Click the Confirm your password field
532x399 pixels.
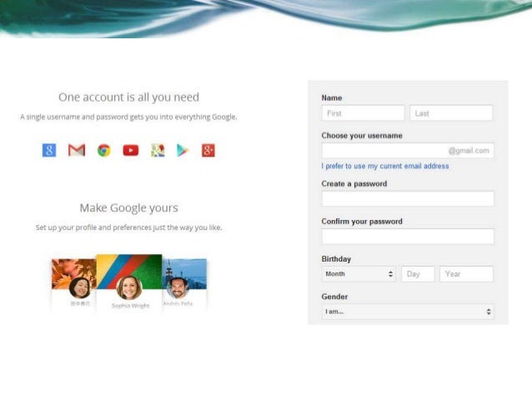(408, 237)
